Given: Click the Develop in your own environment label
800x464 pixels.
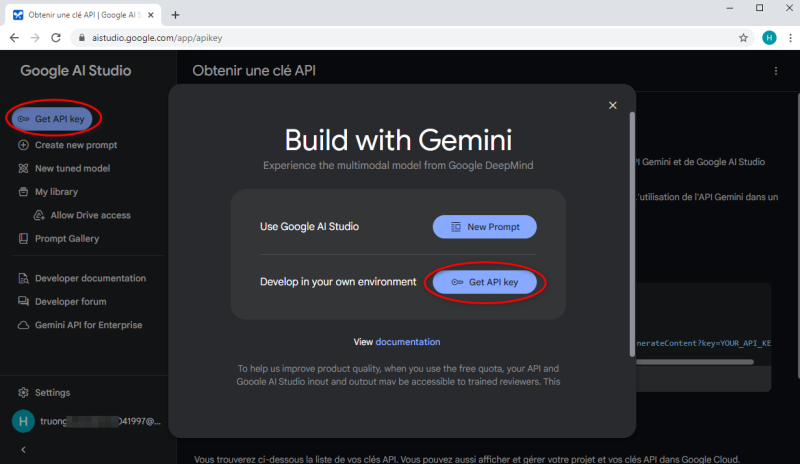Looking at the screenshot, I should (338, 282).
